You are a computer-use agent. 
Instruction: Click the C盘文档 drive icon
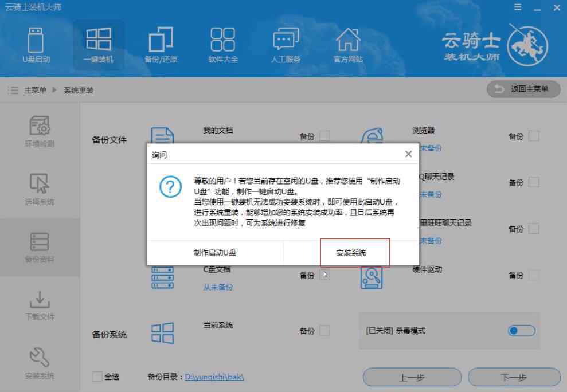[162, 278]
